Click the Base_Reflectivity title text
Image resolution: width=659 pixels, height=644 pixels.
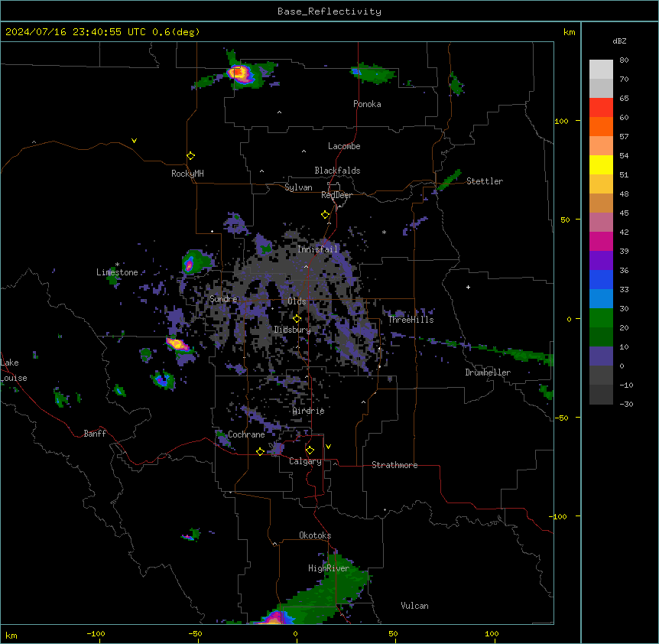pos(329,11)
